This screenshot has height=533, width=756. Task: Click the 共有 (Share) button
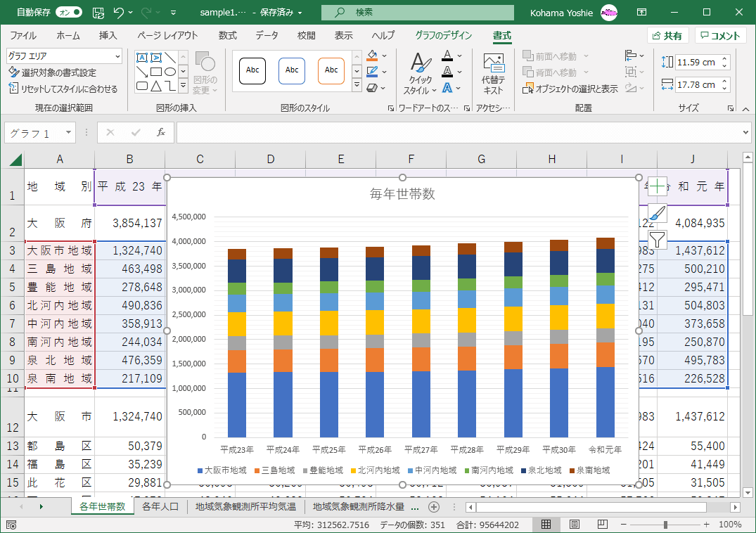(x=667, y=36)
